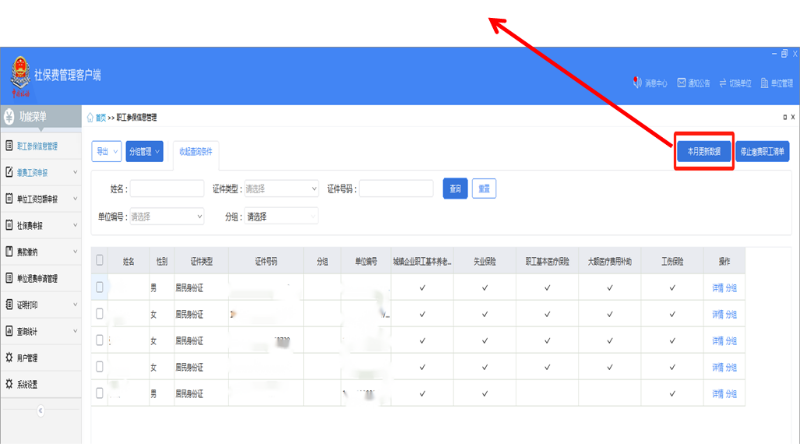Check the last table row checkbox
This screenshot has width=800, height=444.
click(99, 393)
